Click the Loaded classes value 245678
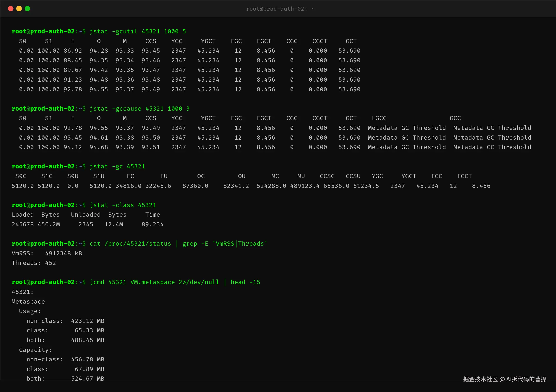This screenshot has height=392, width=556. 23,225
